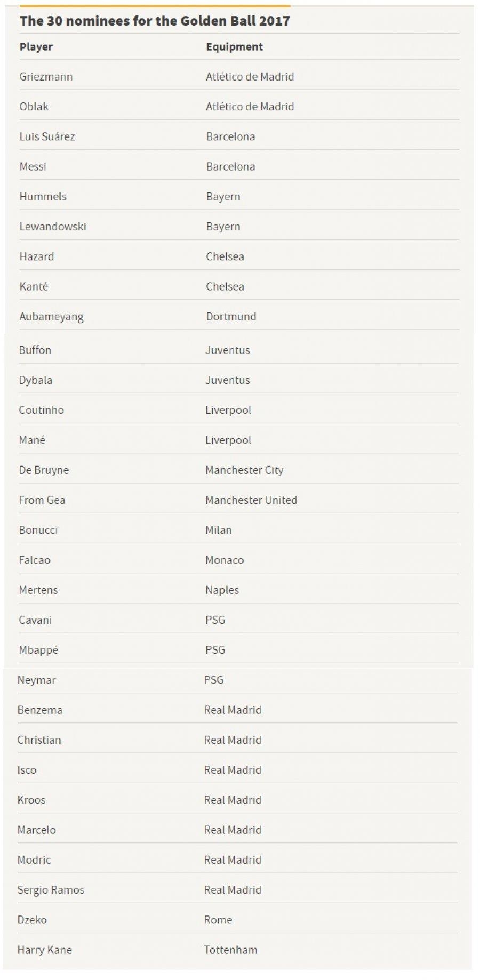Click the Tottenham team cell
The height and width of the screenshot is (980, 480).
click(x=230, y=950)
